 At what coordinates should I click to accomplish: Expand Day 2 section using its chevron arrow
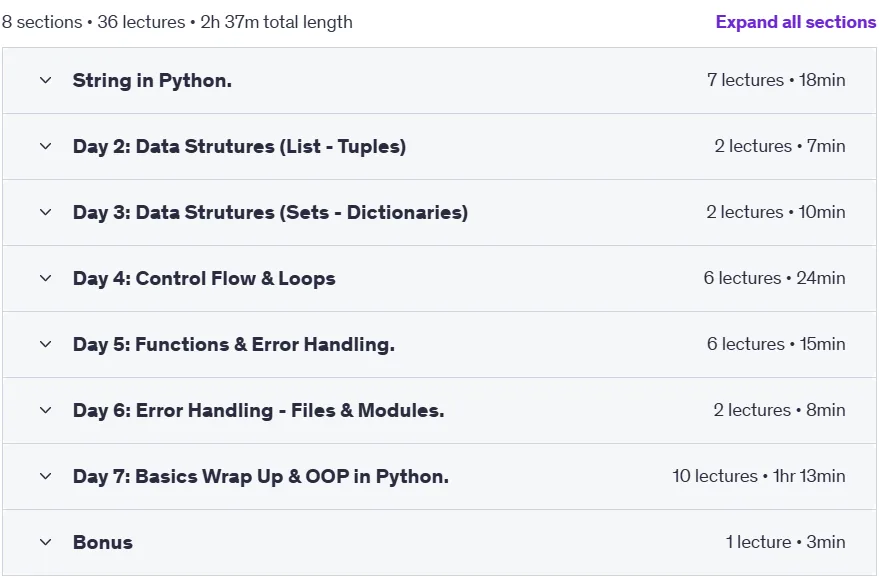45,146
